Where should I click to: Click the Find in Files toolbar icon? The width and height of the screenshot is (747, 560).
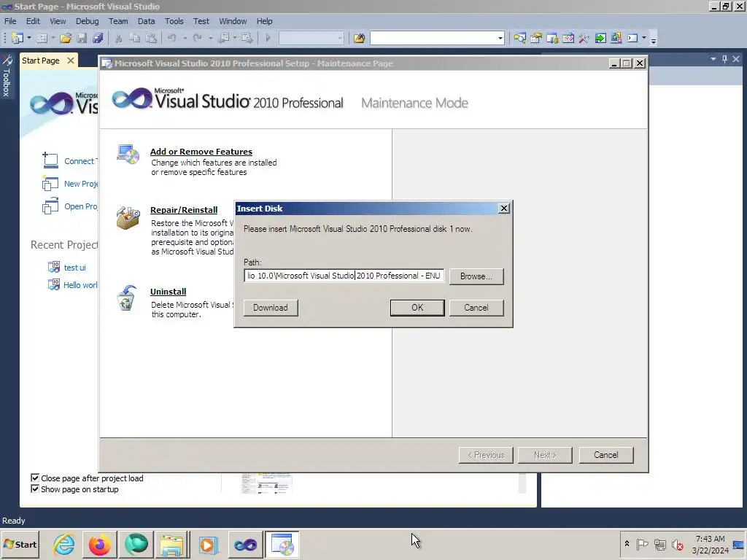click(x=359, y=38)
